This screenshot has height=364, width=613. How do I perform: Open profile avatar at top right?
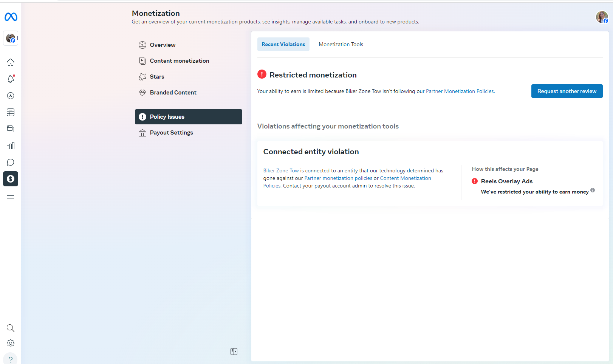tap(602, 17)
